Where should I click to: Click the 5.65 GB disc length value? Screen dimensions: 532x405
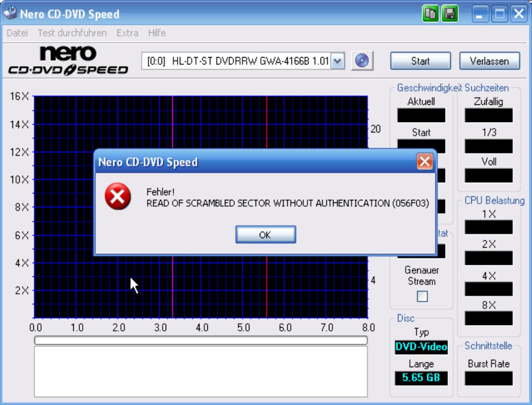421,378
